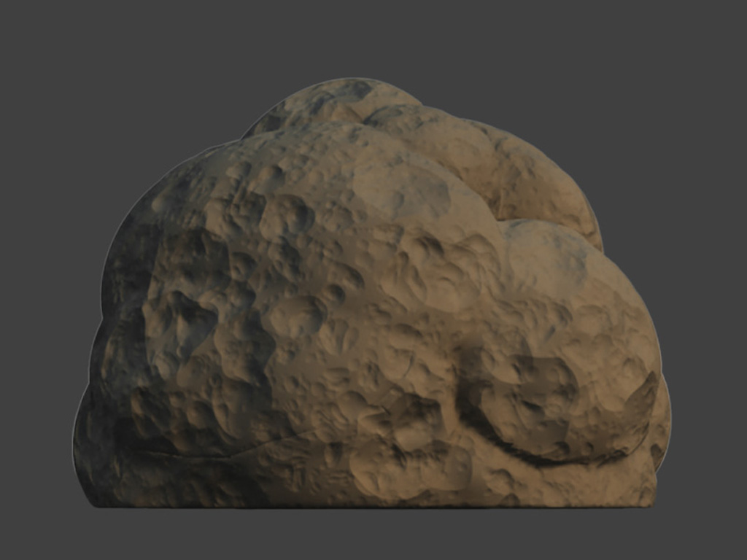The image size is (747, 560).
Task: Click the top-left corner of the view
Action: coord(7,7)
